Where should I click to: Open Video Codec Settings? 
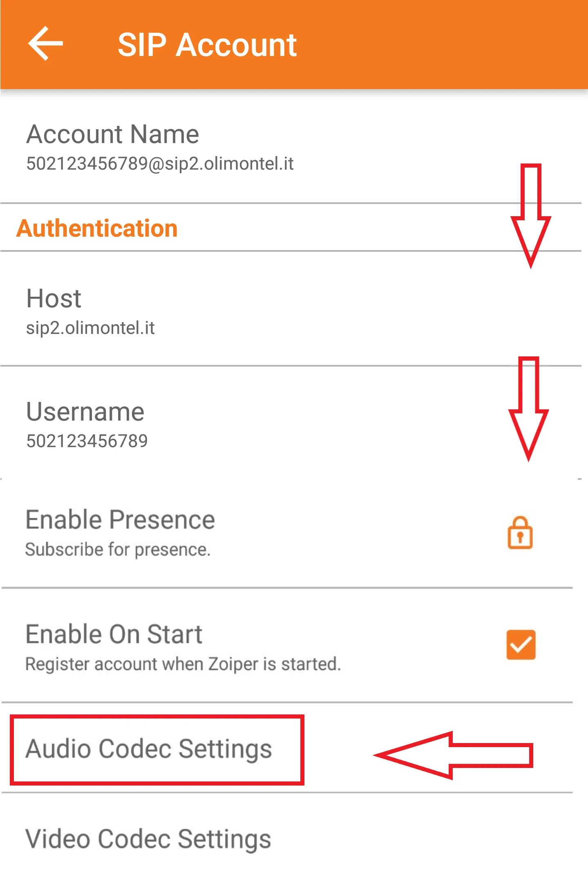tap(148, 839)
